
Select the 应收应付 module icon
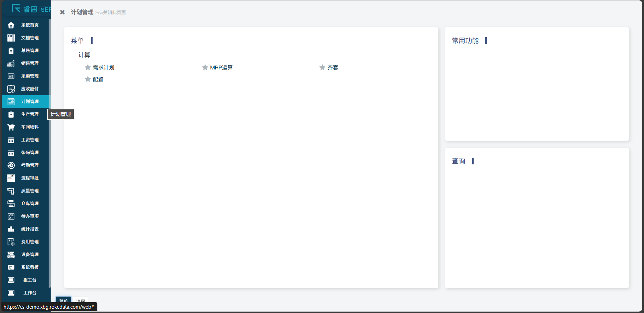pyautogui.click(x=11, y=89)
